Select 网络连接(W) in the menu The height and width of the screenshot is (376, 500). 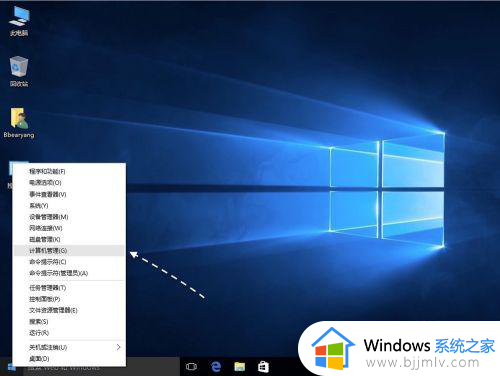coord(69,228)
